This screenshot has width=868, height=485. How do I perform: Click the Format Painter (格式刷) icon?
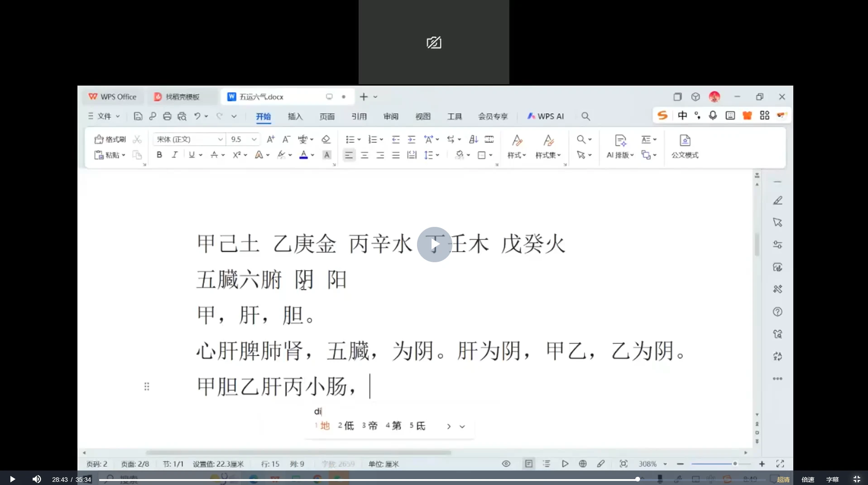pos(110,139)
